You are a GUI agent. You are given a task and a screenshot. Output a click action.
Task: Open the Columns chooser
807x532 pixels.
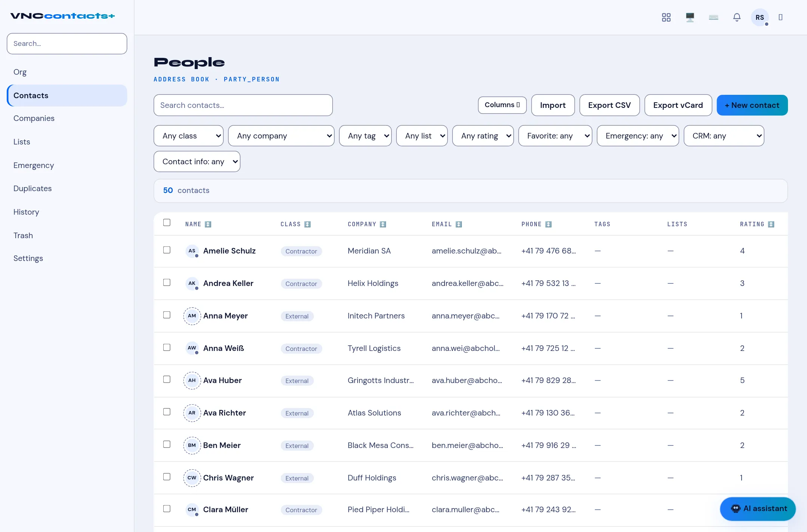pos(502,105)
